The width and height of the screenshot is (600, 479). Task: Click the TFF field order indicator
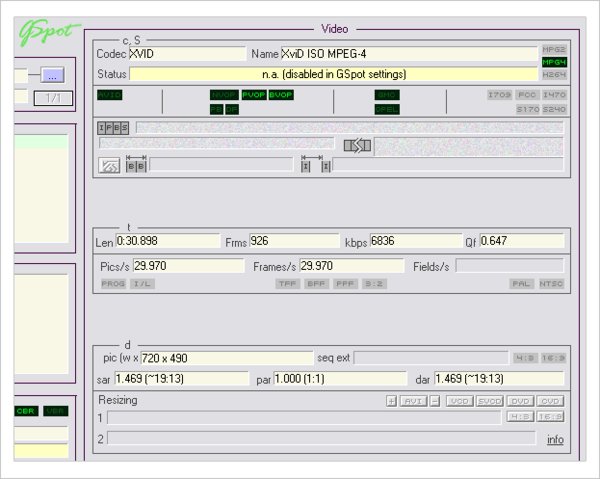coord(288,283)
